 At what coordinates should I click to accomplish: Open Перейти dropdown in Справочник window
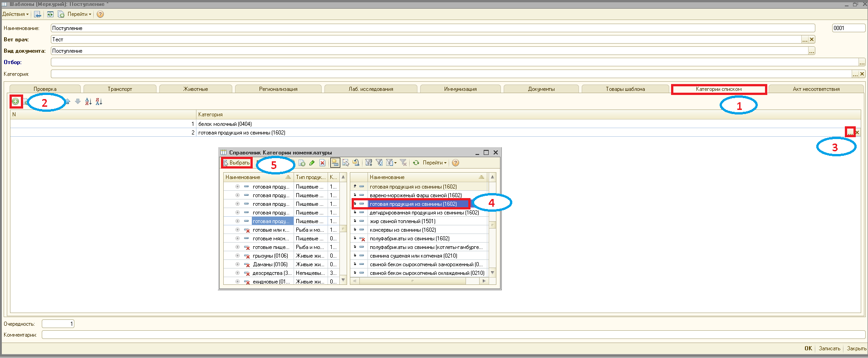pyautogui.click(x=435, y=163)
